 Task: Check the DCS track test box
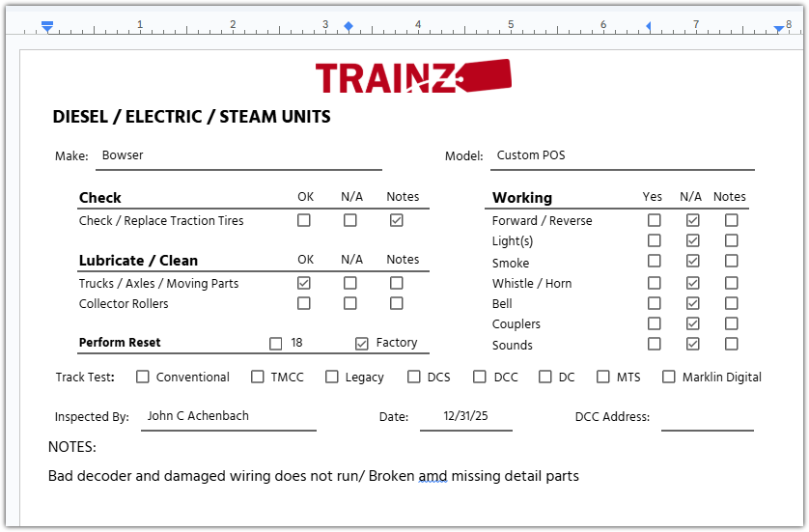pyautogui.click(x=414, y=377)
